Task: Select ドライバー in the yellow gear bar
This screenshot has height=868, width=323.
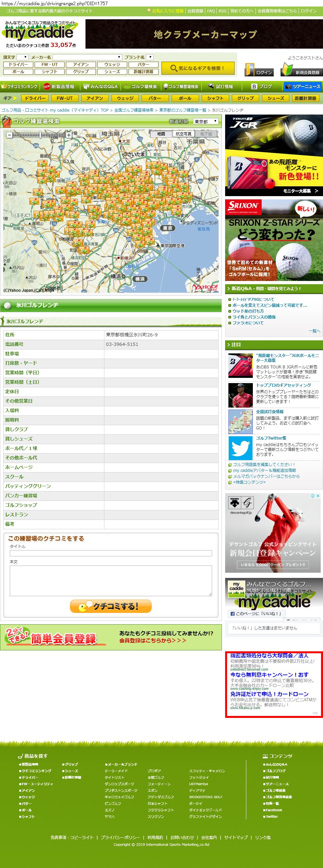Action: coord(35,99)
